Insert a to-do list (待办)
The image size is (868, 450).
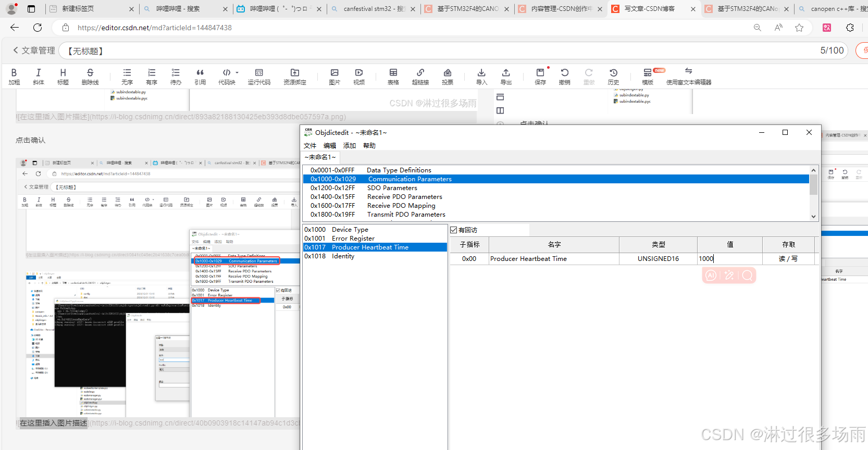[x=176, y=76]
